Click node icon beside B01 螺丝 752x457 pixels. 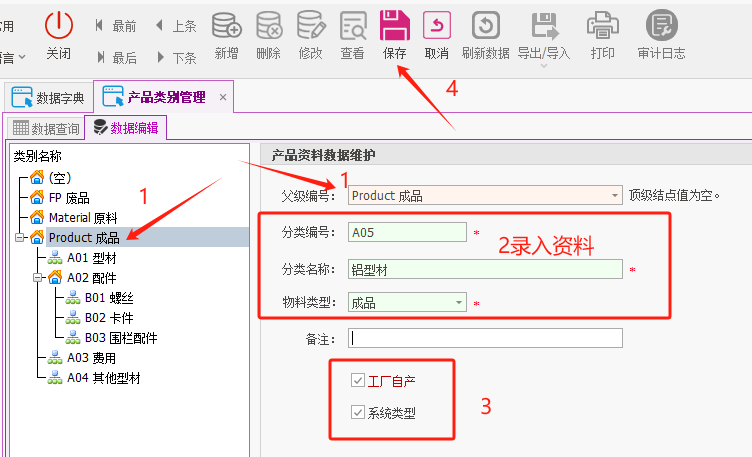click(73, 298)
